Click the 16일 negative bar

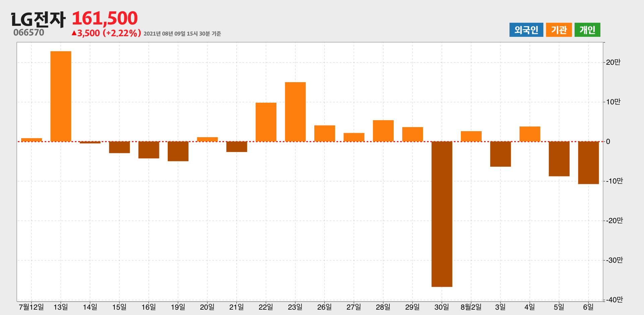pyautogui.click(x=149, y=150)
